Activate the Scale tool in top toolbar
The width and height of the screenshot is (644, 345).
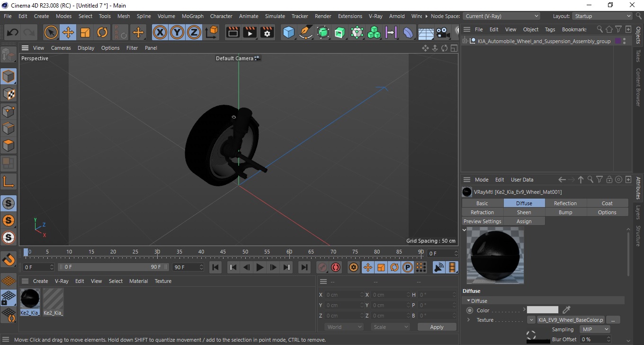point(85,33)
